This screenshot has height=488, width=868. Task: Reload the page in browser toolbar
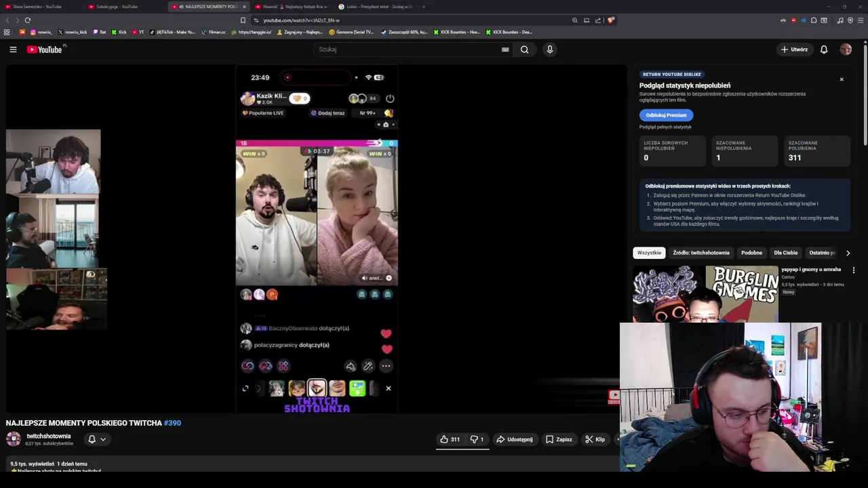point(27,20)
